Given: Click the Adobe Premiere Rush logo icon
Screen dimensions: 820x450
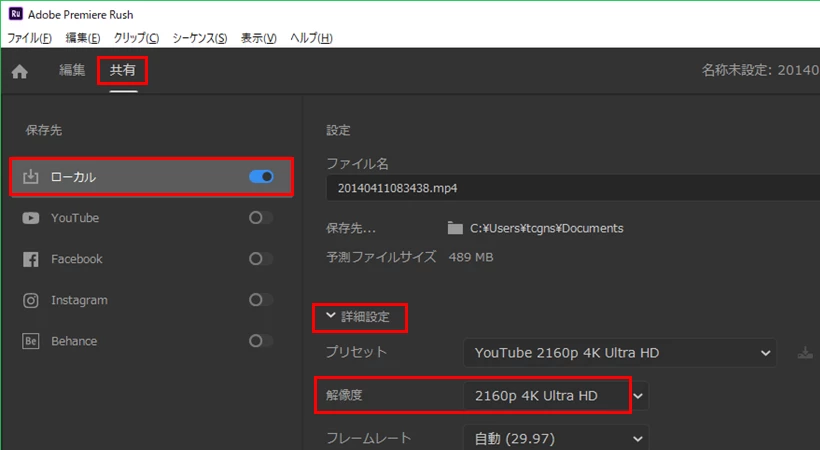Looking at the screenshot, I should 16,14.
